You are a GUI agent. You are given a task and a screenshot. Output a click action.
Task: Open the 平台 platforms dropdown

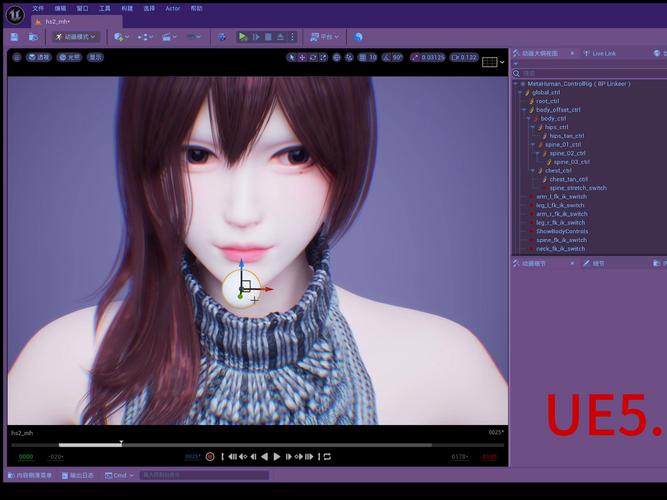(x=323, y=37)
